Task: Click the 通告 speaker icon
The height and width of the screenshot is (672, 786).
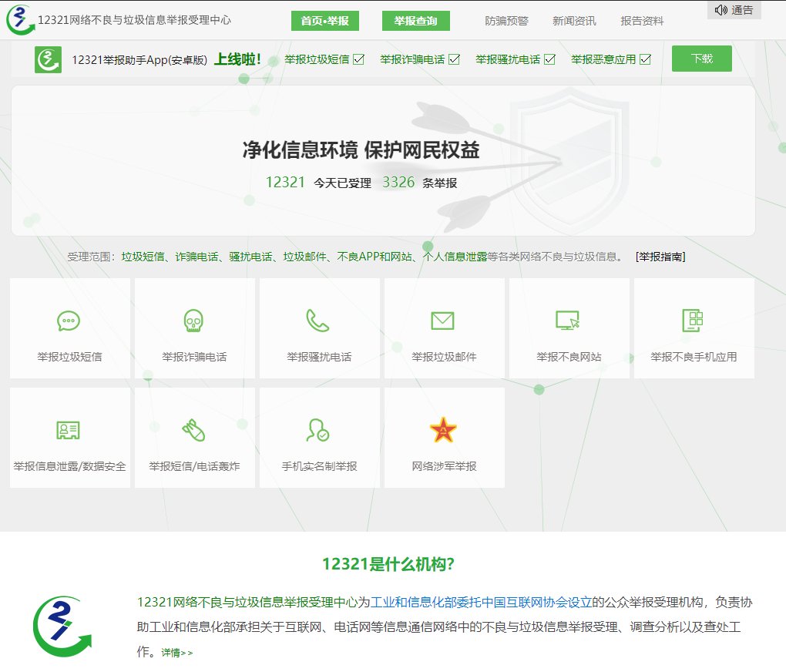Action: [x=721, y=10]
